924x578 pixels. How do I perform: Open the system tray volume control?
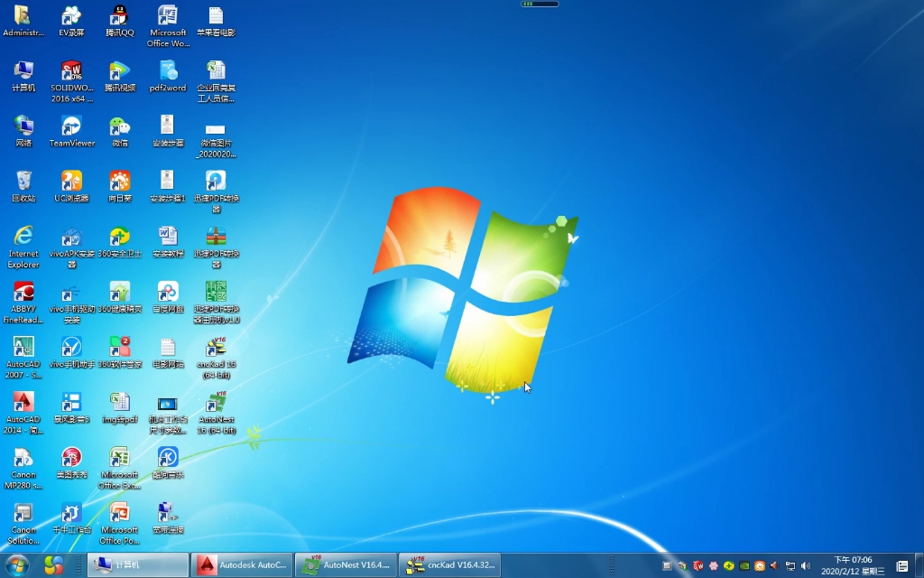click(x=807, y=567)
